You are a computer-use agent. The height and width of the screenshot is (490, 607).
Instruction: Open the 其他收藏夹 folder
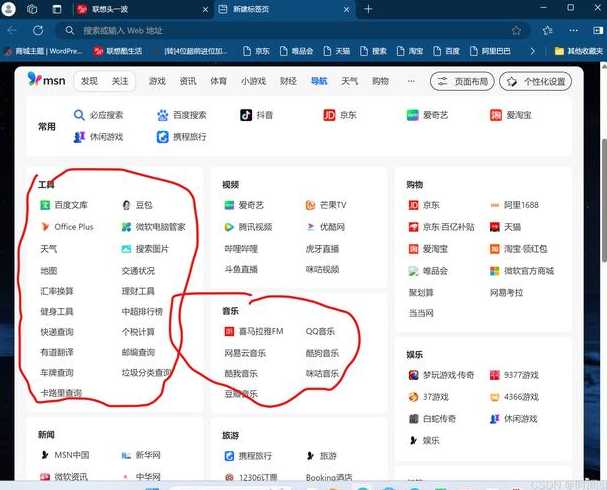(579, 51)
